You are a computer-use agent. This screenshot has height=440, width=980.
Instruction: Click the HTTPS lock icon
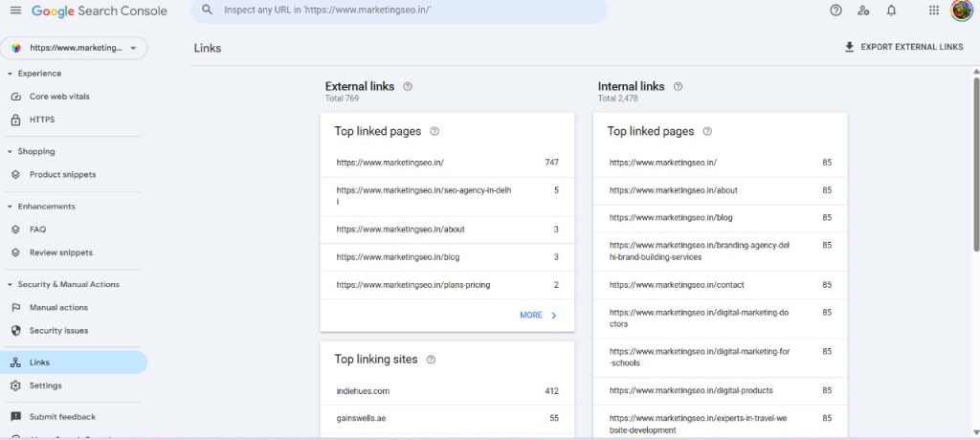point(16,120)
